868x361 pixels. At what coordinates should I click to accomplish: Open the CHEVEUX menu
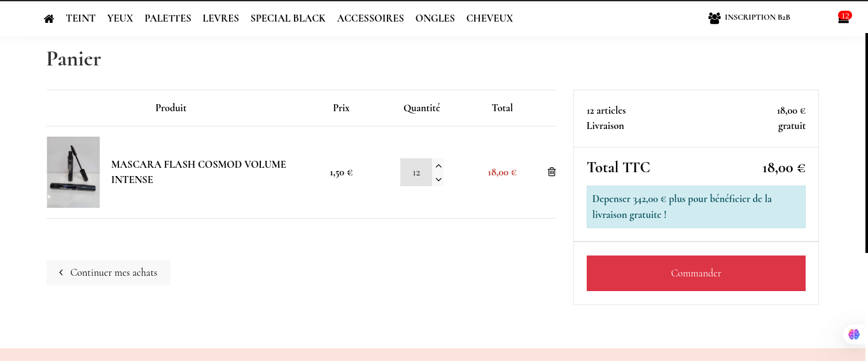tap(489, 18)
